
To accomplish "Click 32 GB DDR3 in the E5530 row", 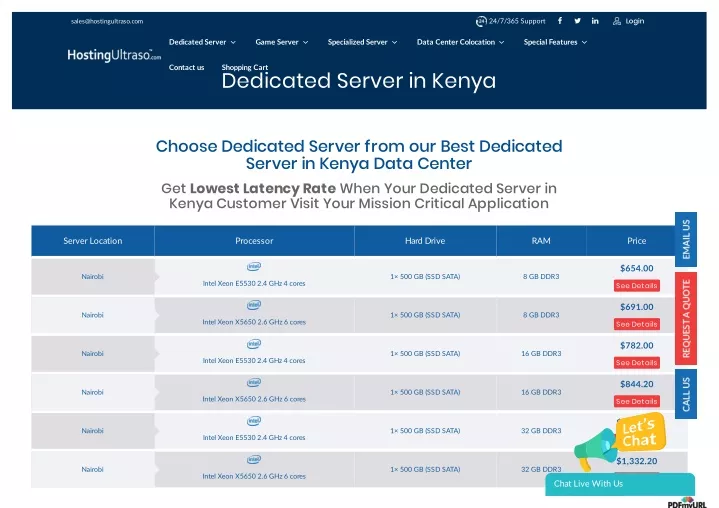I will click(x=541, y=431).
